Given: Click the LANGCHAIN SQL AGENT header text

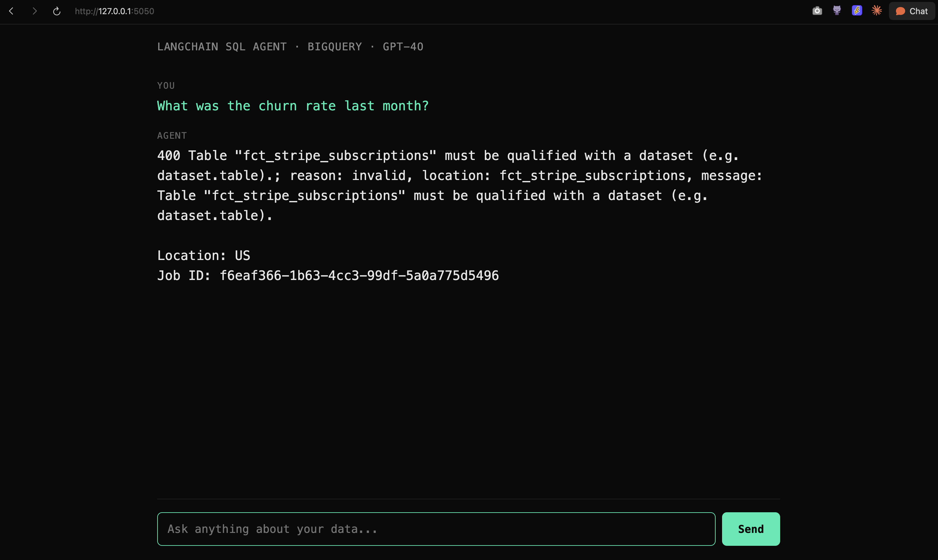Looking at the screenshot, I should point(222,46).
